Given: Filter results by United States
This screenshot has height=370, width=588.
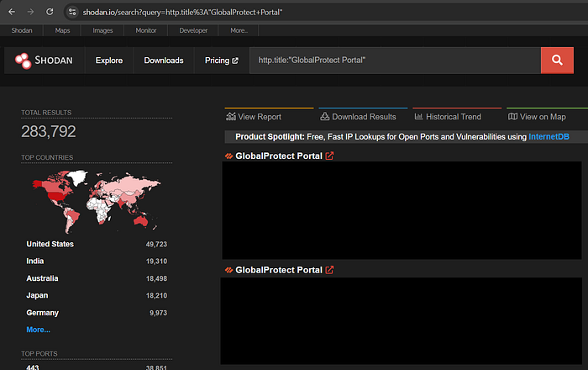Looking at the screenshot, I should pos(50,244).
